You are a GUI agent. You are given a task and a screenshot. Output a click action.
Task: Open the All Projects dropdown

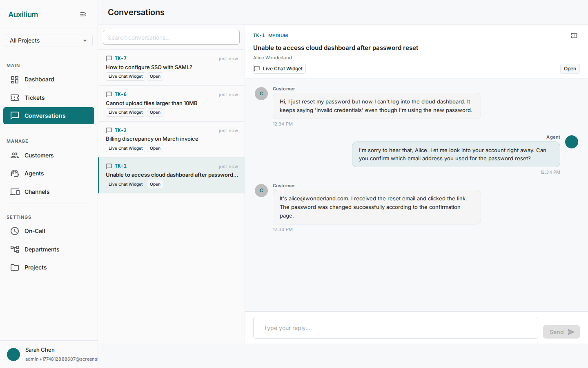[49, 40]
